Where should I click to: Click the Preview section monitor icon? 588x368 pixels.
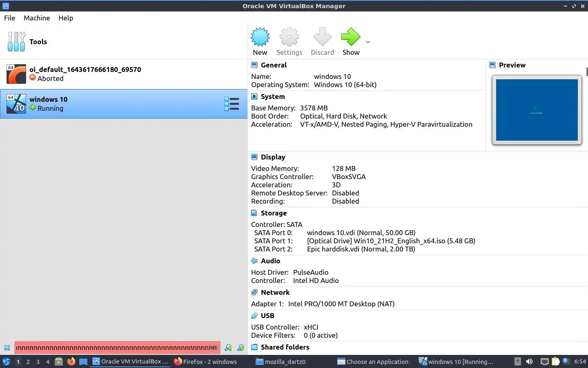[492, 65]
